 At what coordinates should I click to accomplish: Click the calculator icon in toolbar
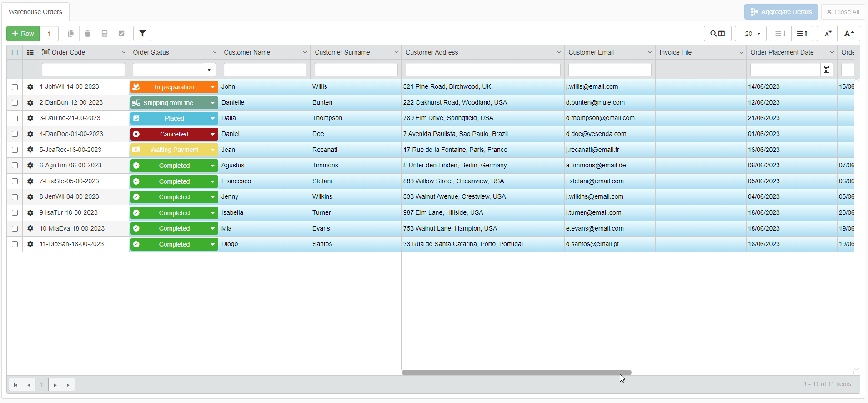[105, 34]
